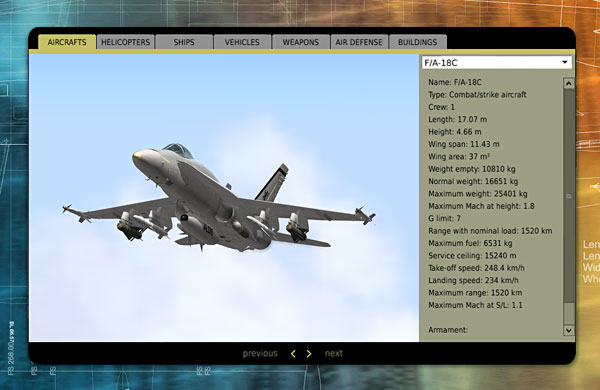Click 'Landing speed: 234 km/h' entry
This screenshot has width=600, height=390.
pos(473,280)
